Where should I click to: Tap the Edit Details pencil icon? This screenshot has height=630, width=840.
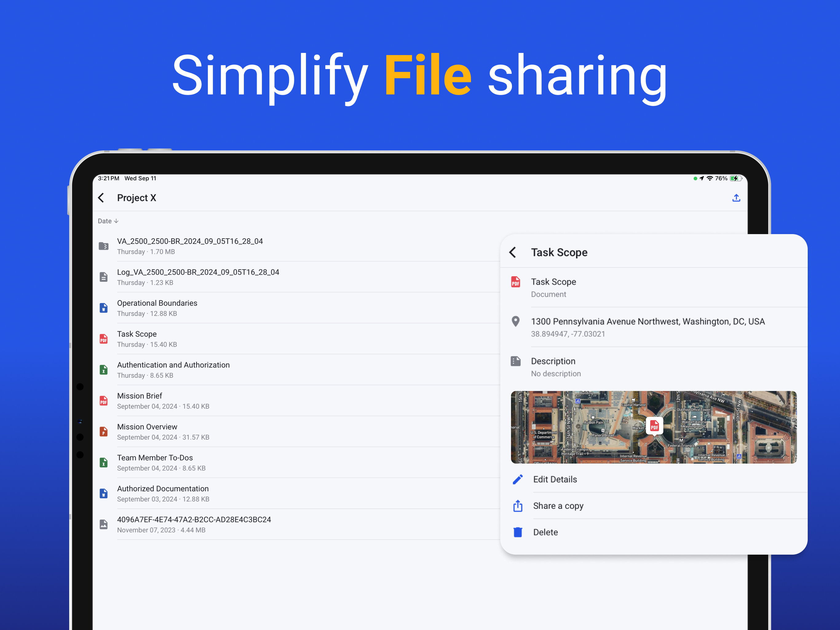517,480
